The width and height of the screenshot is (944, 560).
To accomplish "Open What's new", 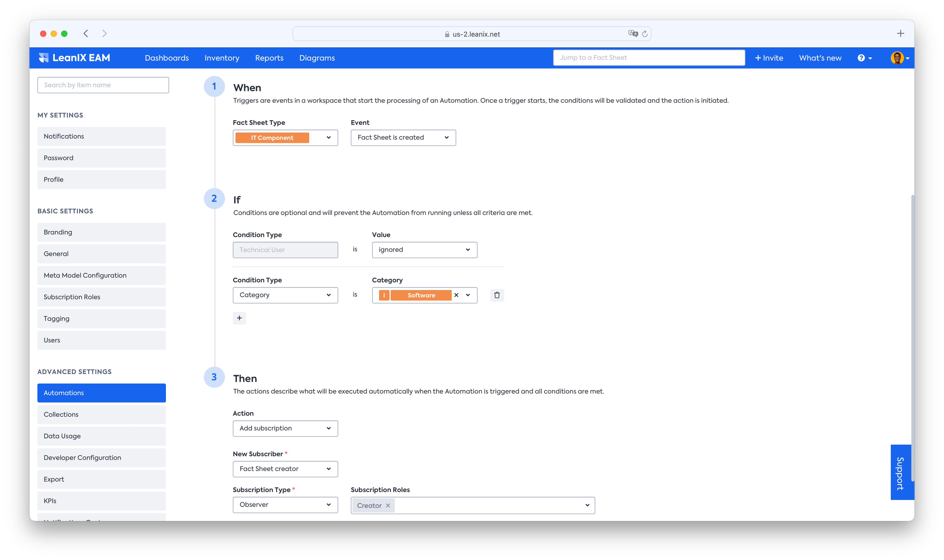I will [x=820, y=58].
